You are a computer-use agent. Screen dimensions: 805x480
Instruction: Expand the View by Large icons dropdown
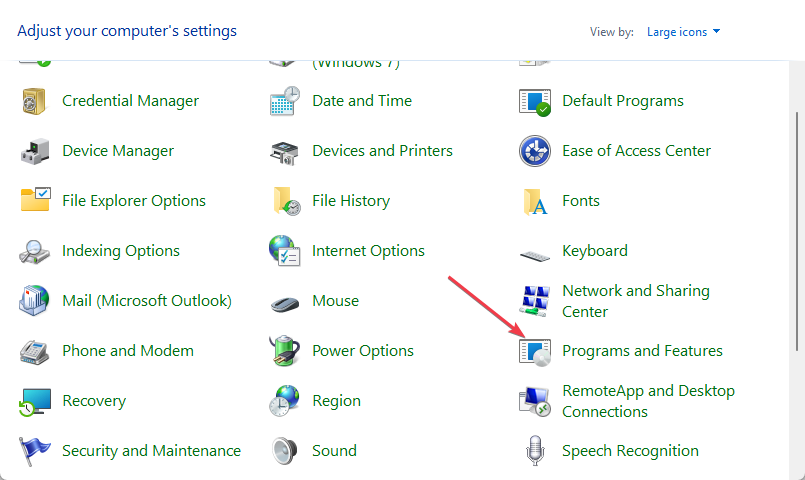(684, 32)
